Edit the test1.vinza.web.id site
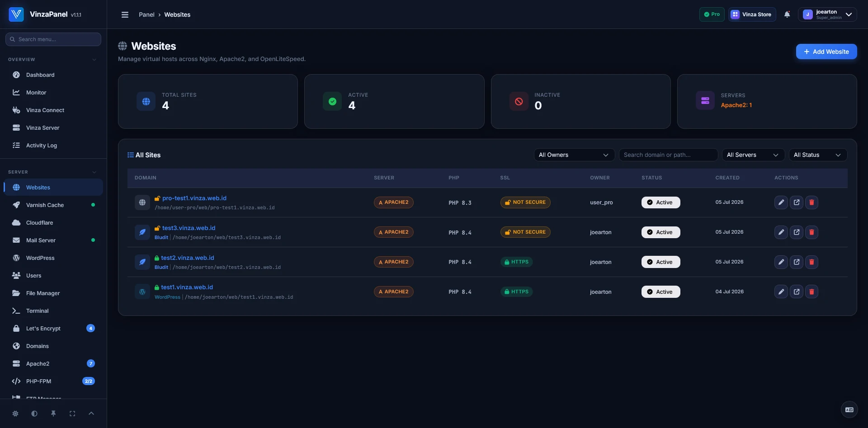The width and height of the screenshot is (868, 428). point(781,292)
